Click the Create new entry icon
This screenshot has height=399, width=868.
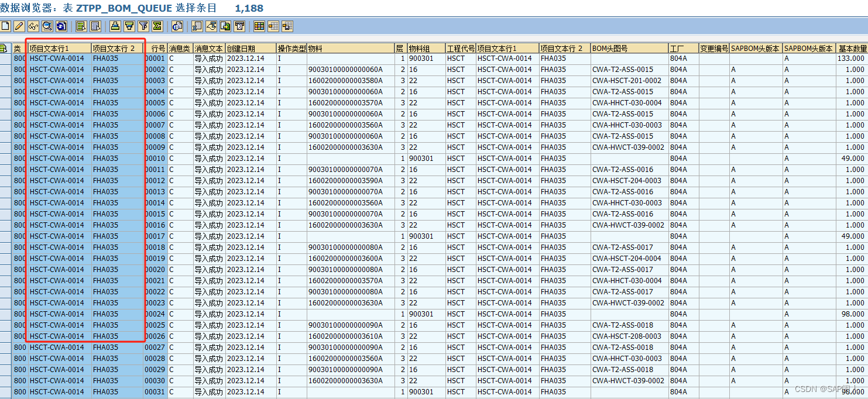click(6, 26)
